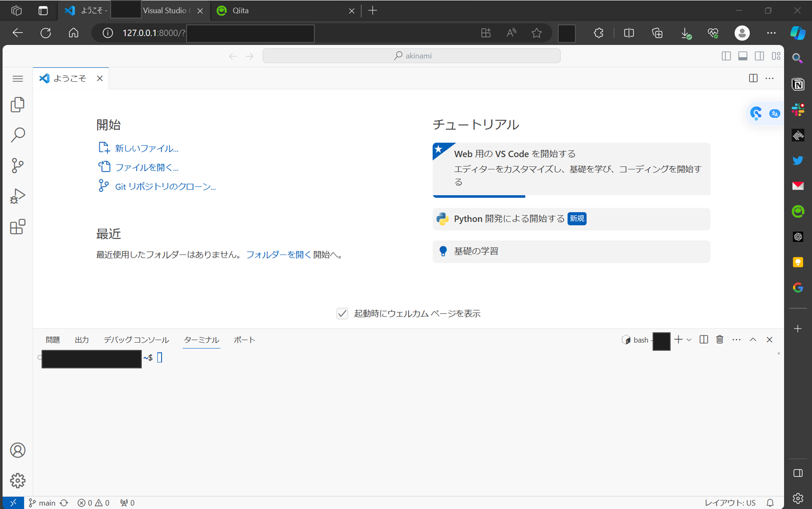Click the akinami command center search box
The height and width of the screenshot is (509, 812).
tap(411, 56)
